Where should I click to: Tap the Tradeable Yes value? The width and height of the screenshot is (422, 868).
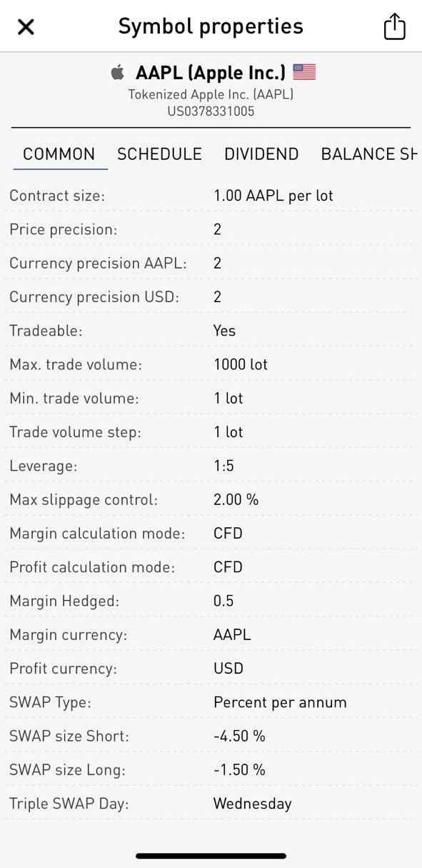(x=224, y=331)
